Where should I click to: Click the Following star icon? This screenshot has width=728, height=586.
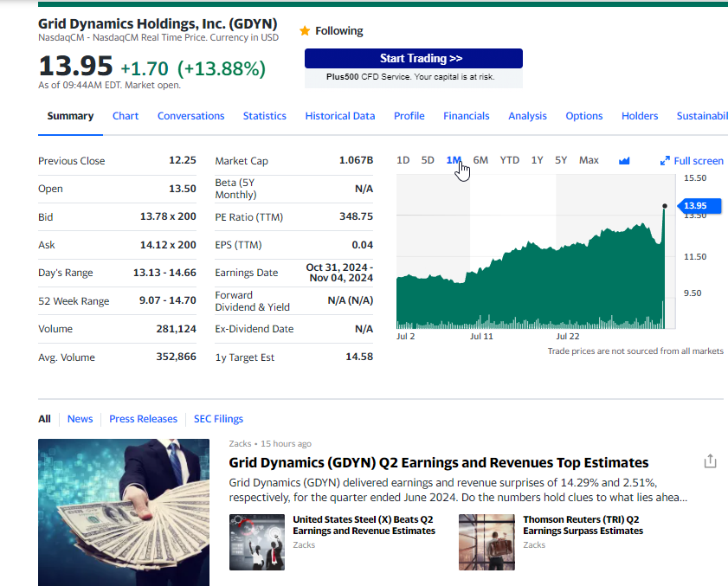tap(305, 31)
